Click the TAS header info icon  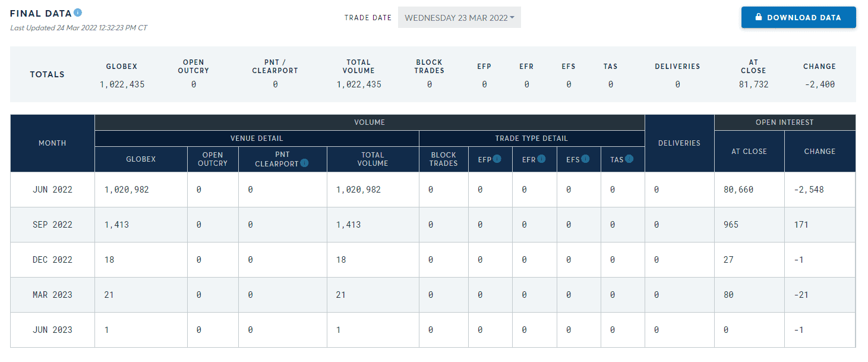coord(629,159)
